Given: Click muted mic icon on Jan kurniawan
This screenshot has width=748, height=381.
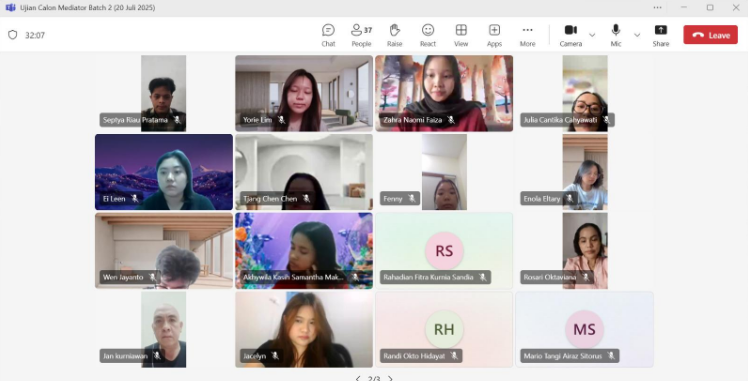Looking at the screenshot, I should (157, 356).
